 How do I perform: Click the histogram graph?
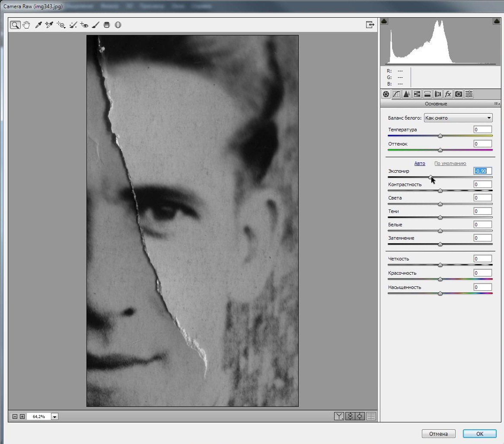point(440,42)
